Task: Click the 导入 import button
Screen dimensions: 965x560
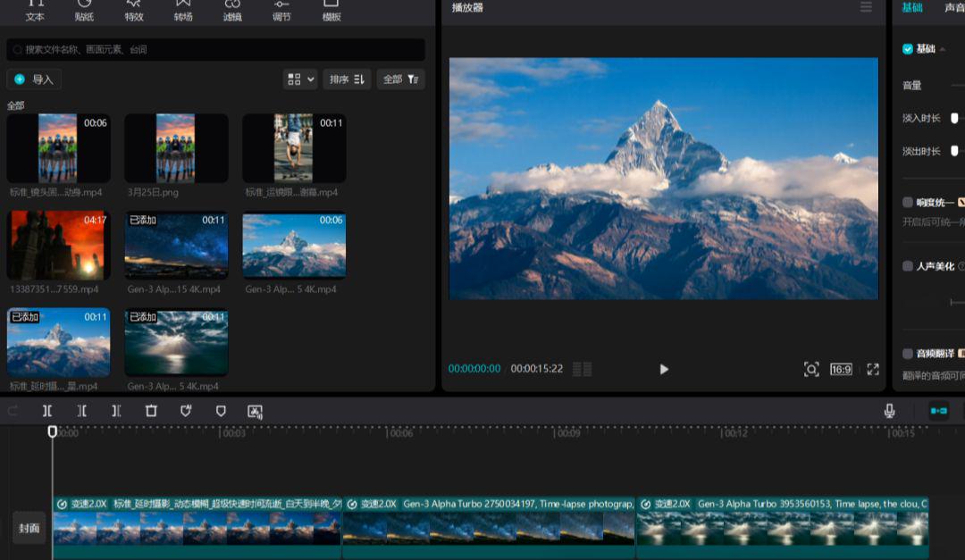Action: [34, 79]
